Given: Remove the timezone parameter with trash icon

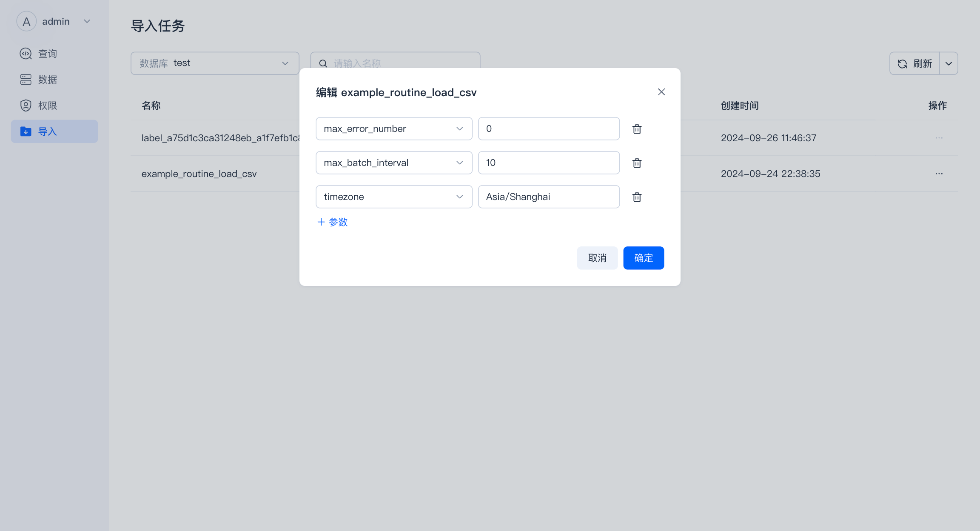Looking at the screenshot, I should [x=637, y=197].
